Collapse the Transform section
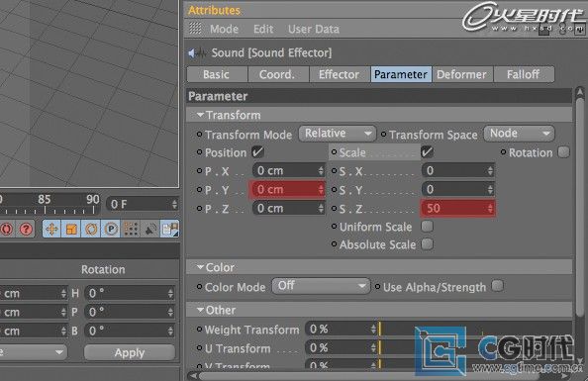Image resolution: width=588 pixels, height=381 pixels. [200, 115]
